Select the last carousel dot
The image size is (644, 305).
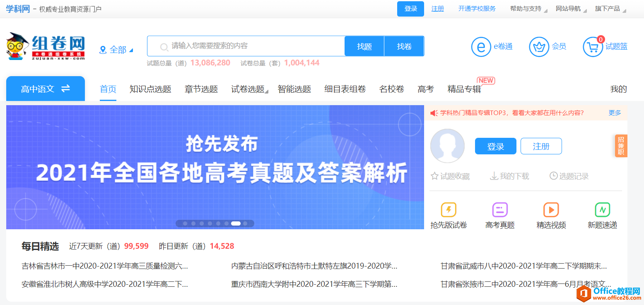pos(245,223)
